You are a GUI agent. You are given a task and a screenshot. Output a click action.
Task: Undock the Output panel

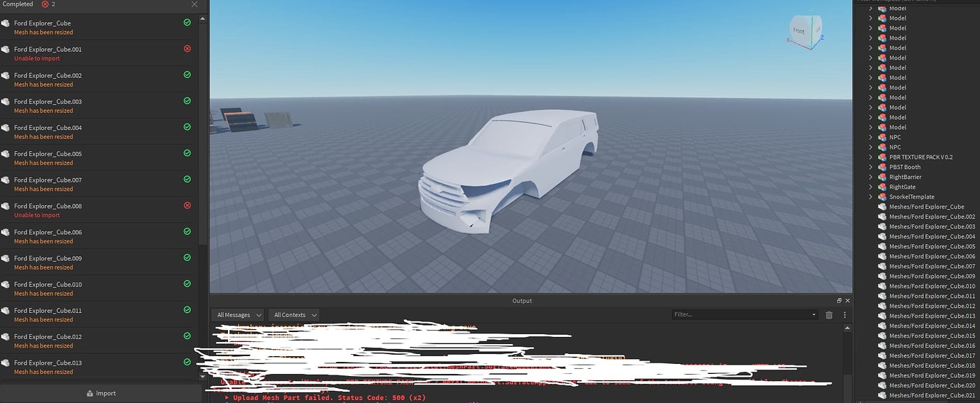tap(839, 301)
